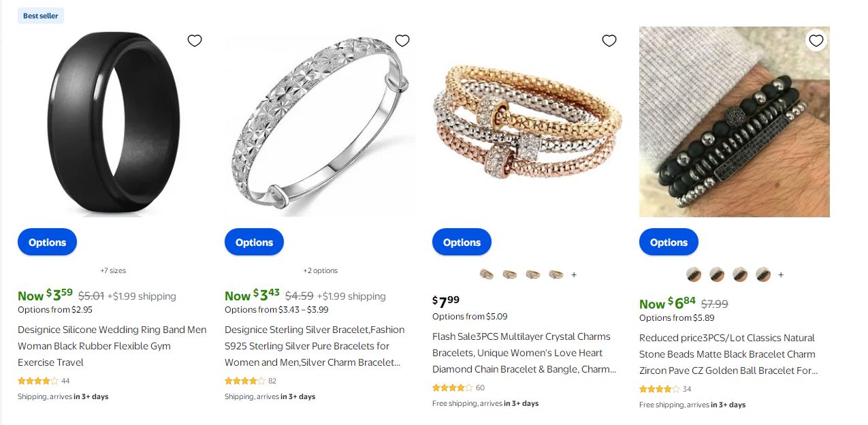Viewport: 868px width, 425px height.
Task: View the 82 reviews rating for silver bracelet
Action: pyautogui.click(x=251, y=381)
